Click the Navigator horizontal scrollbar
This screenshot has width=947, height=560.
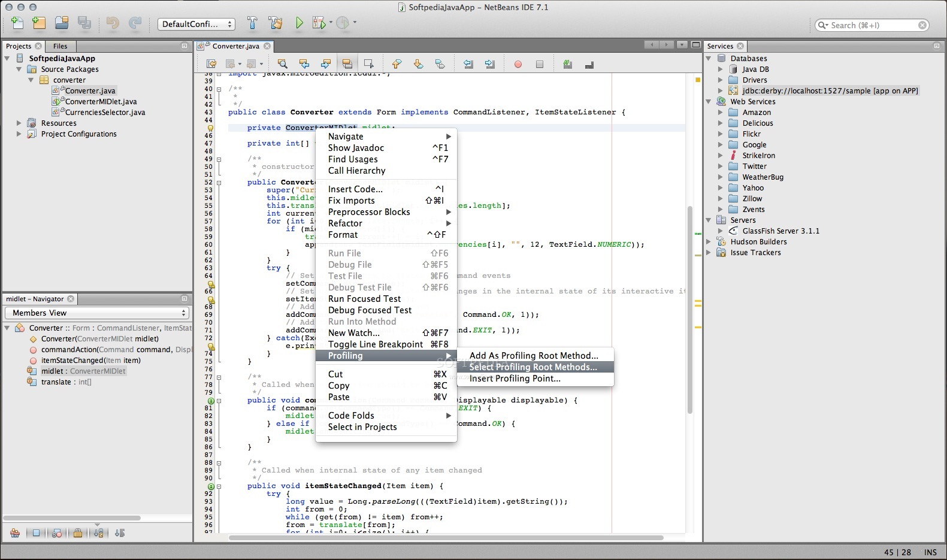(x=72, y=518)
